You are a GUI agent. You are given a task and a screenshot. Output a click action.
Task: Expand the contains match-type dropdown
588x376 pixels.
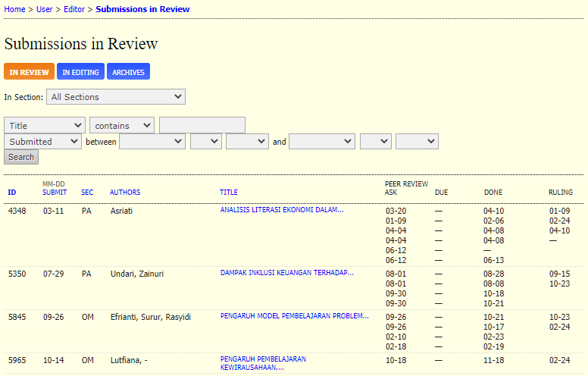click(122, 126)
